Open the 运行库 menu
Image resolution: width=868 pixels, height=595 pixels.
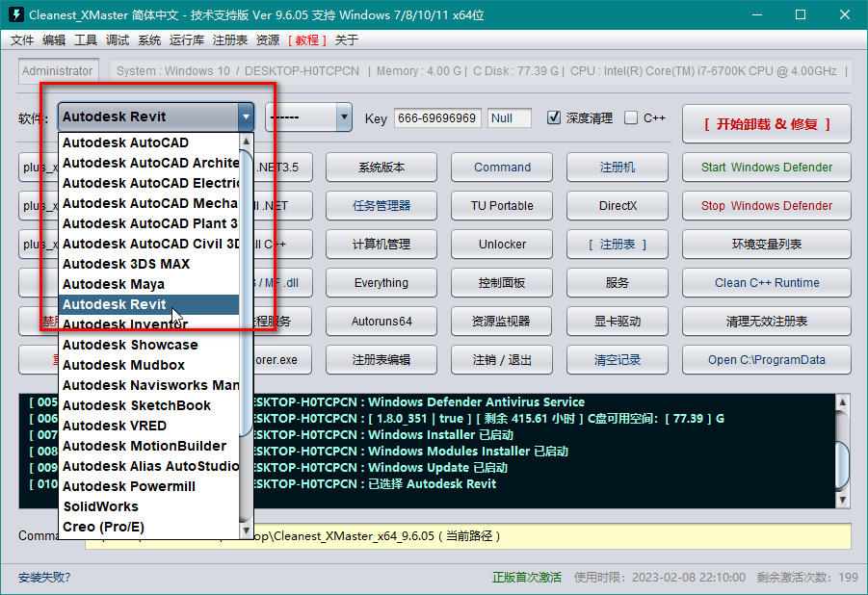tap(187, 39)
